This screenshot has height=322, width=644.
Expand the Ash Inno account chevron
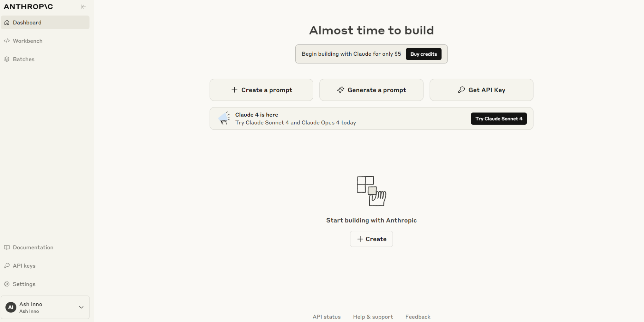coord(81,307)
